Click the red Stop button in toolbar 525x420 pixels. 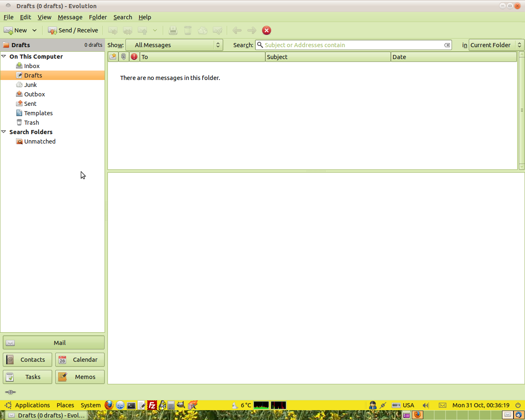pos(267,30)
